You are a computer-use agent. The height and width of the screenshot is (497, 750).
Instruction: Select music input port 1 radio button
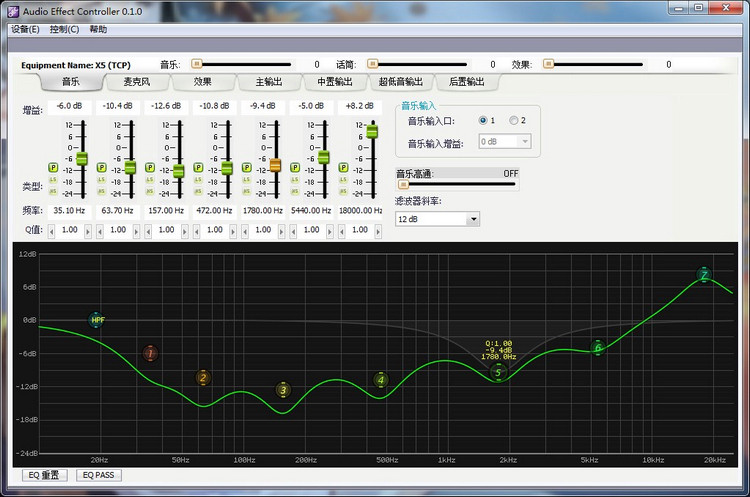coord(483,121)
